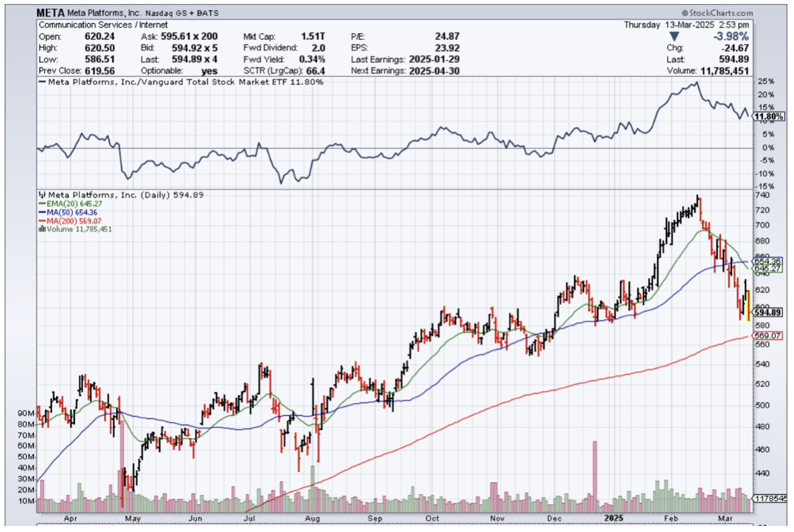Click the blue MA(50) legend line marker
Screen dimensions: 794x532
[43, 212]
